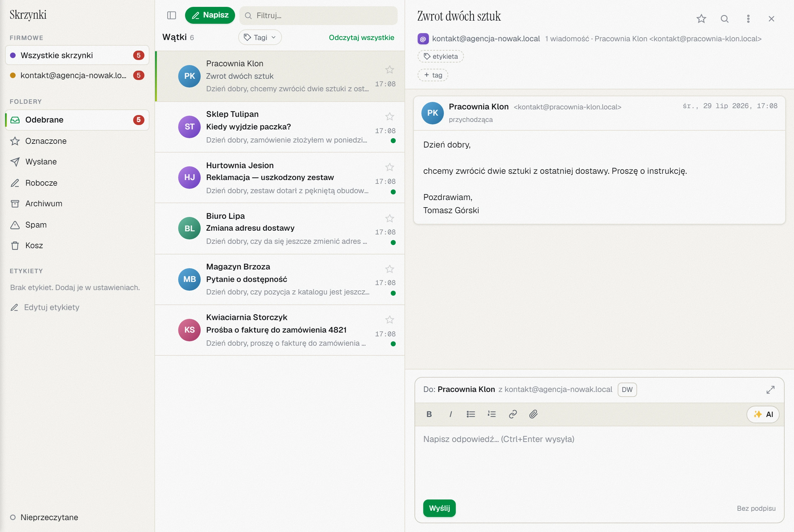The width and height of the screenshot is (794, 532).
Task: Star the Kwiaciarnia Storczyk thread
Action: click(389, 320)
